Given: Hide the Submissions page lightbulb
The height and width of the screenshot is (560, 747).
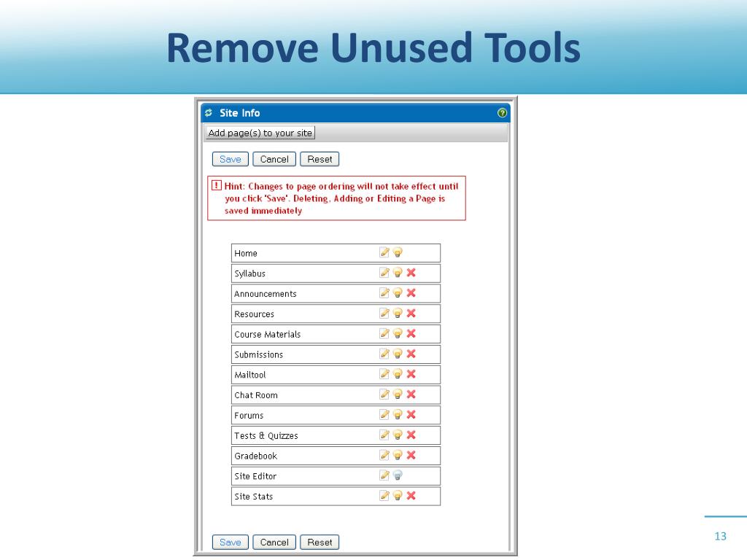Looking at the screenshot, I should 398,354.
